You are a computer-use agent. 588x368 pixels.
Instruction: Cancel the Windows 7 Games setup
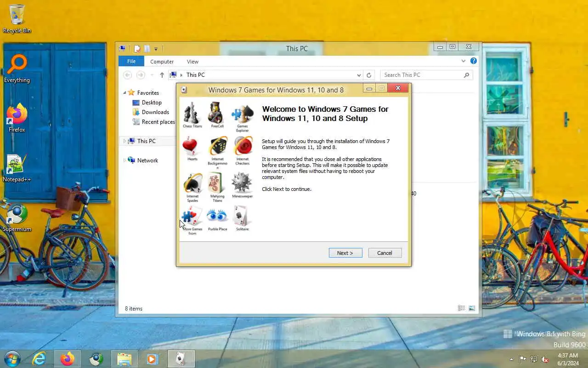point(385,253)
